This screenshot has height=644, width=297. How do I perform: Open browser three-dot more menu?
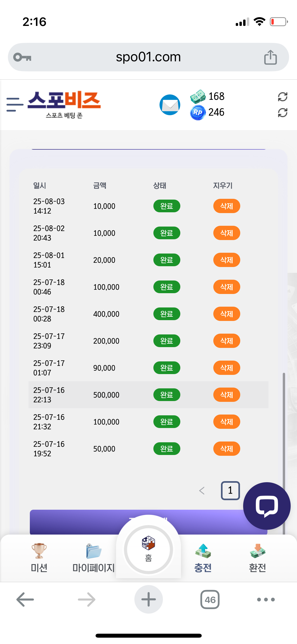(x=266, y=599)
